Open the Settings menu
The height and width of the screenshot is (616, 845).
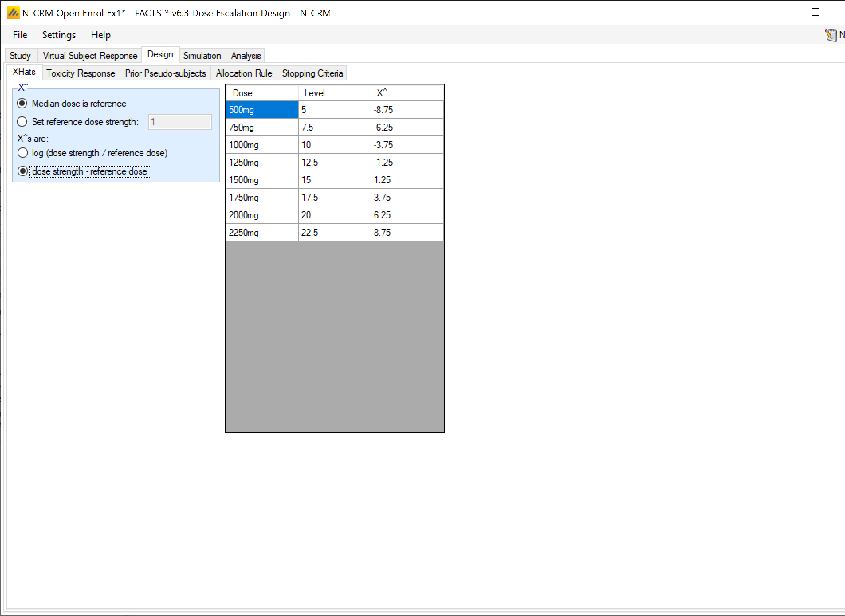pyautogui.click(x=59, y=35)
